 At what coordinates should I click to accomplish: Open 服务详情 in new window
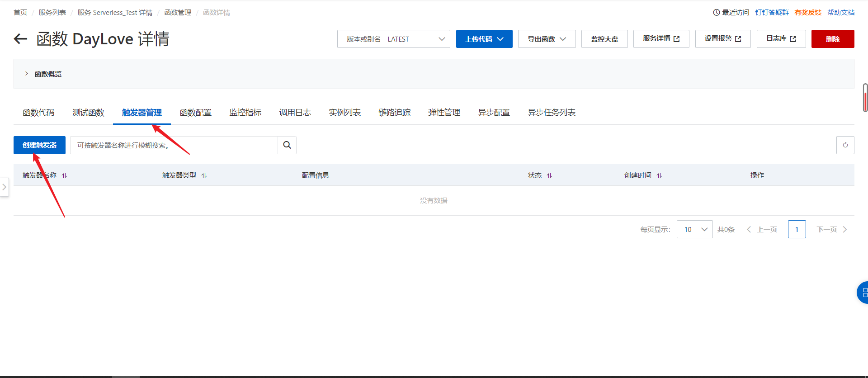point(661,39)
